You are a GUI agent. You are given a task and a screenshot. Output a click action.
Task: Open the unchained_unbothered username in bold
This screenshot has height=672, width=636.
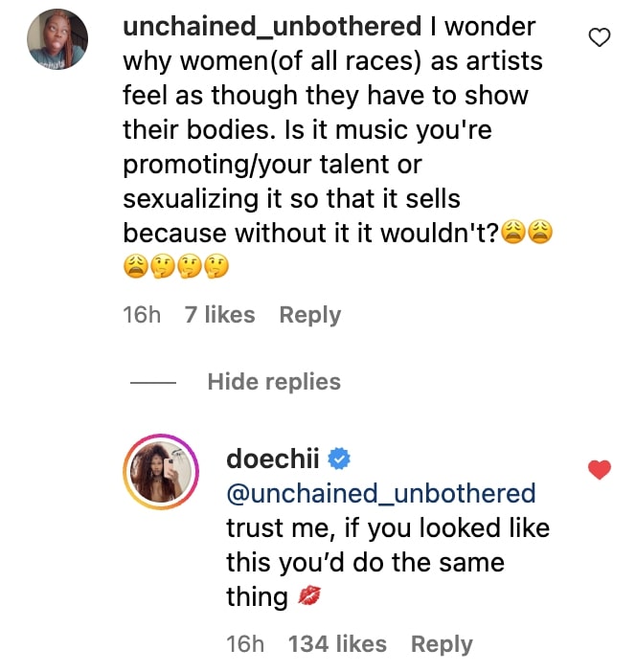(x=272, y=27)
